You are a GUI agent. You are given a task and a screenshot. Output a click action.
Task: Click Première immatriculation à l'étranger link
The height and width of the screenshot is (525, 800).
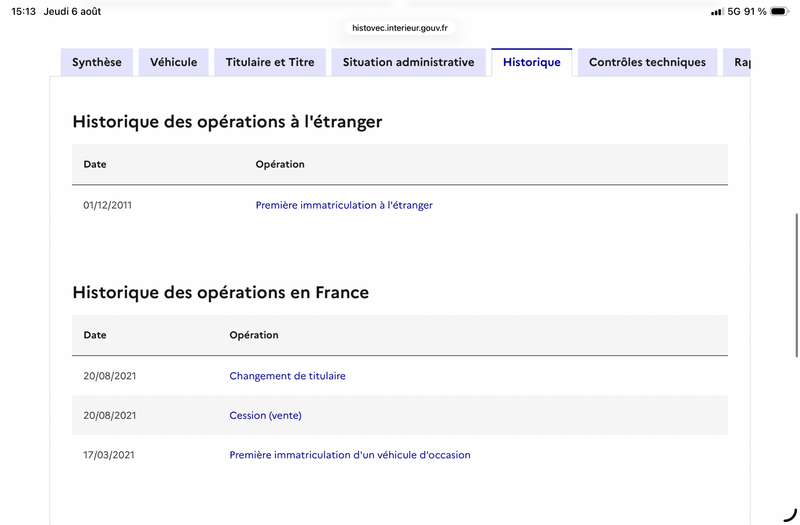pyautogui.click(x=344, y=205)
